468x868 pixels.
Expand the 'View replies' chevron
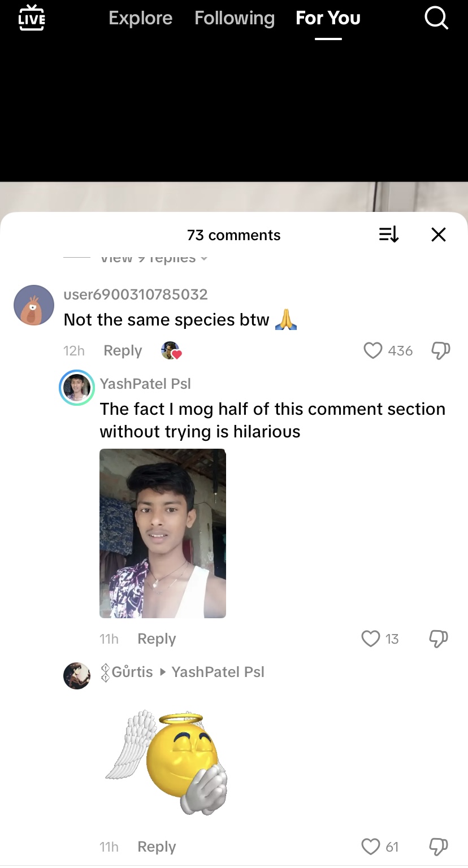(x=203, y=259)
